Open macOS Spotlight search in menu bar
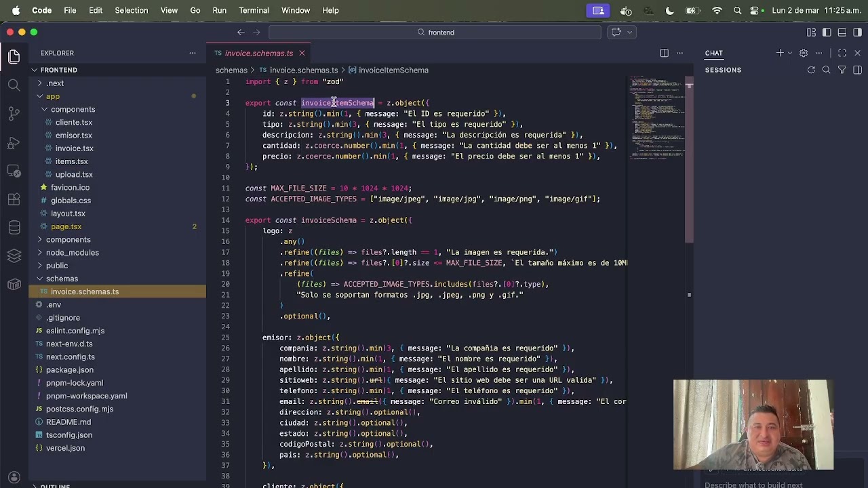Screen dimensions: 868x488 [738, 10]
